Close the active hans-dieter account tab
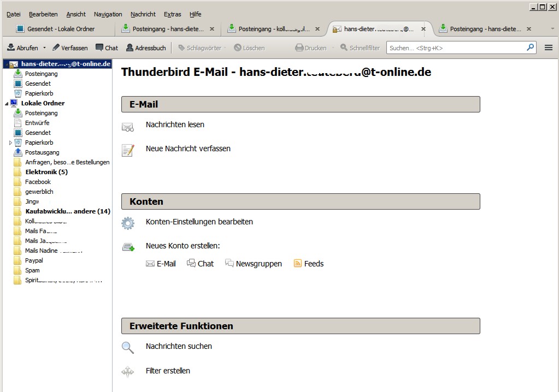 (423, 29)
